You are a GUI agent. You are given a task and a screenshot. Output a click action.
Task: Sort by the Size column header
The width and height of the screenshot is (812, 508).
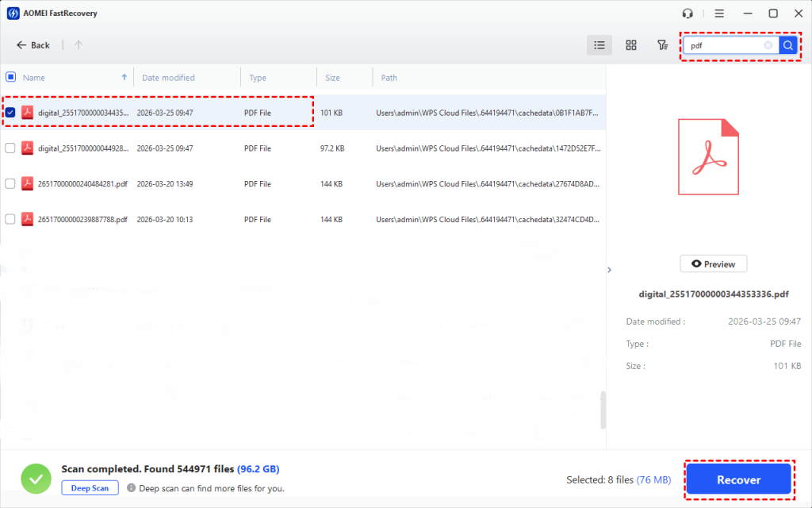[x=332, y=78]
